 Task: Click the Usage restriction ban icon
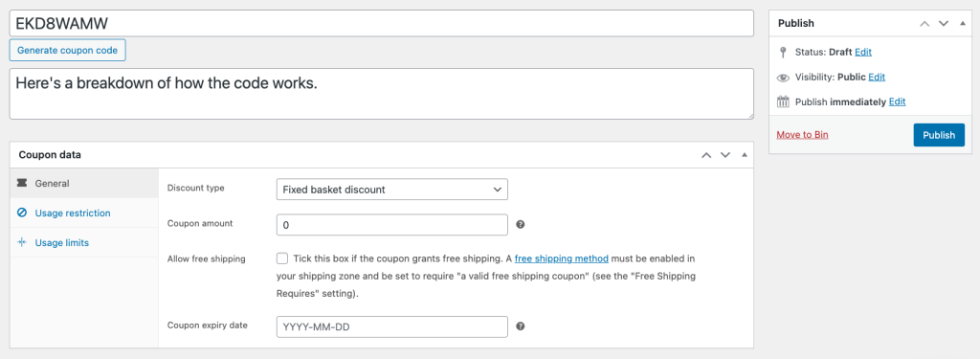click(22, 213)
